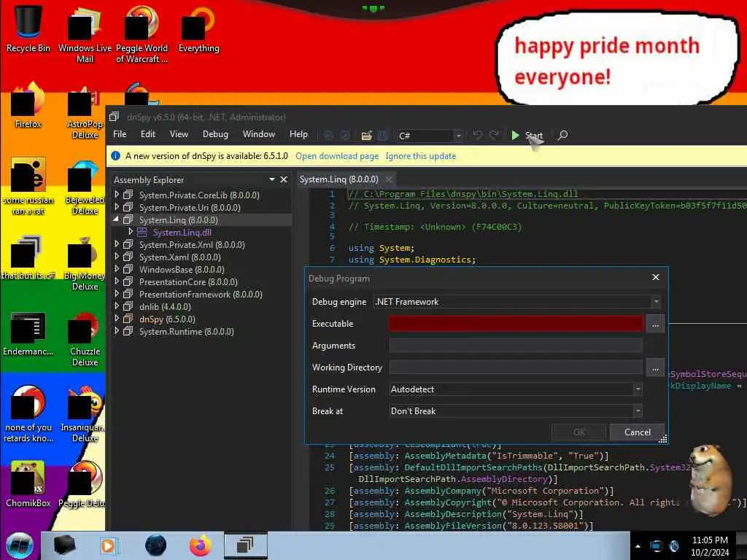Click the Working Directory input field
747x560 pixels.
click(516, 367)
